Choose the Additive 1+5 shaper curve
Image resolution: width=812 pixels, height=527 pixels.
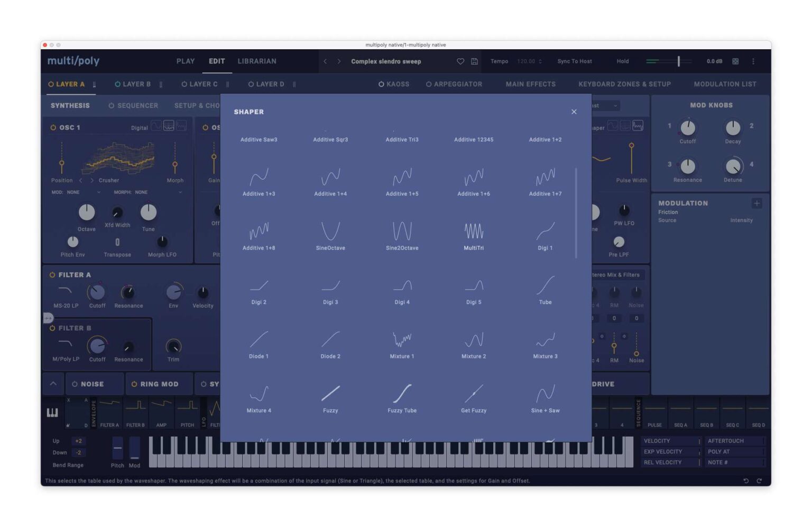(x=402, y=181)
